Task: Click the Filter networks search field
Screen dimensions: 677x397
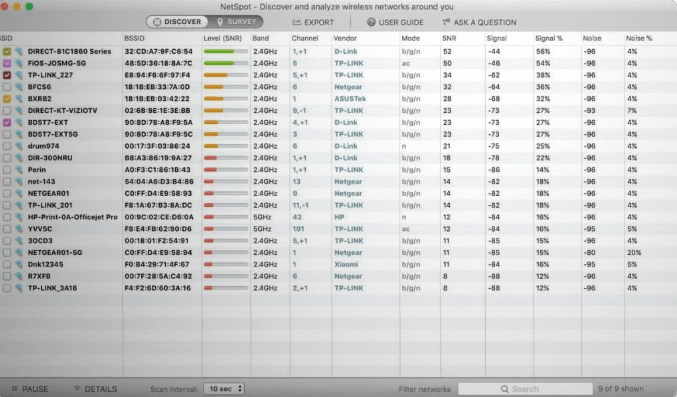Action: [525, 389]
